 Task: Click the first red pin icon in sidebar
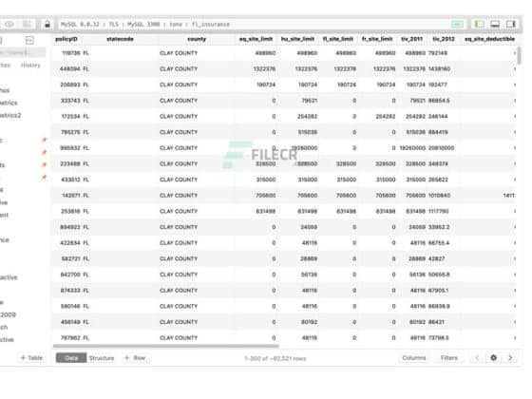pyautogui.click(x=44, y=140)
